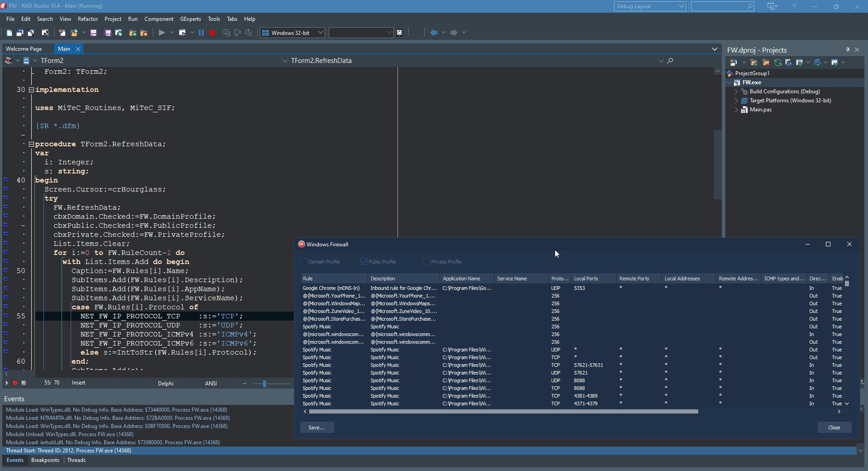Click Remove File from Project folder icon
This screenshot has height=471, width=868.
(144, 33)
